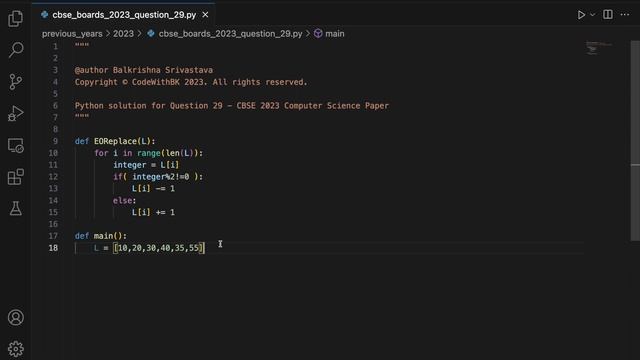Click the vertical editor scrollbar
Image resolution: width=640 pixels, height=360 pixels.
pos(635,141)
